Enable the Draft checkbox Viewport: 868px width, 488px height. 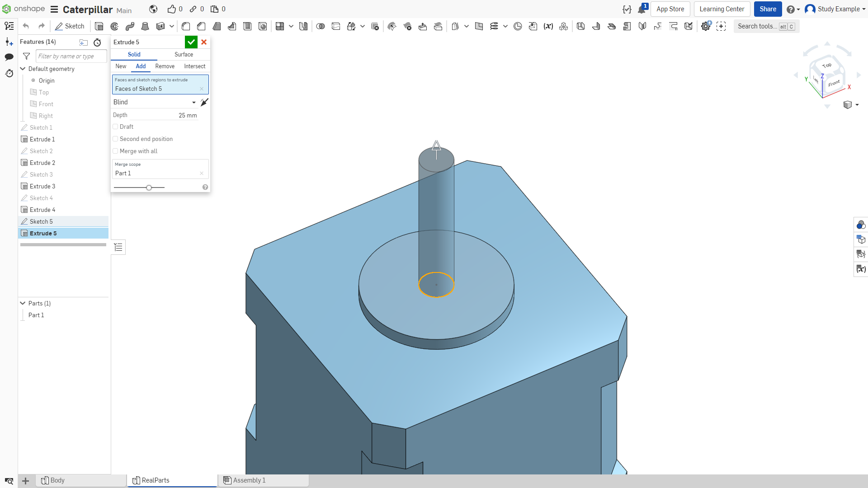[115, 127]
